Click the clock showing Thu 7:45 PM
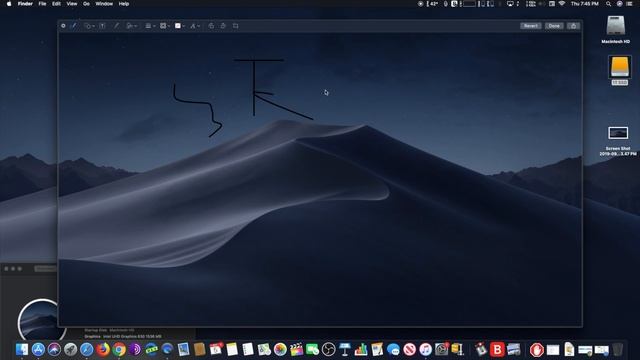The height and width of the screenshot is (360, 640). pyautogui.click(x=584, y=4)
